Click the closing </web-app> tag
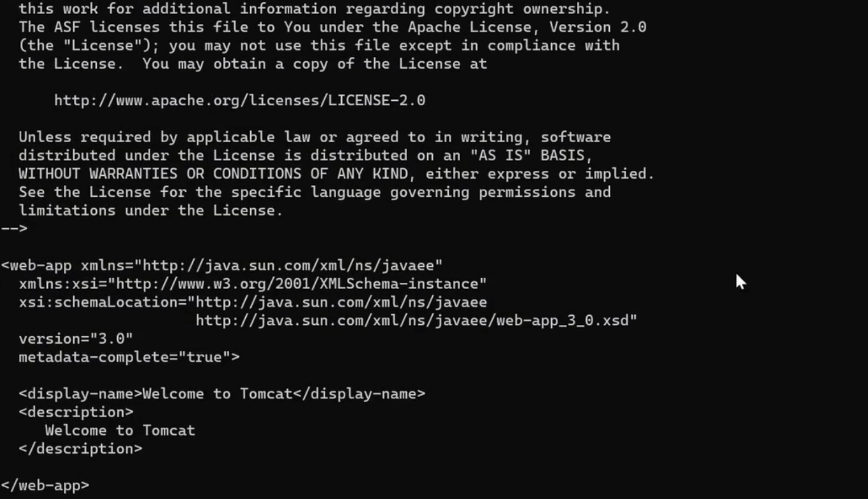The width and height of the screenshot is (868, 499). (x=45, y=486)
